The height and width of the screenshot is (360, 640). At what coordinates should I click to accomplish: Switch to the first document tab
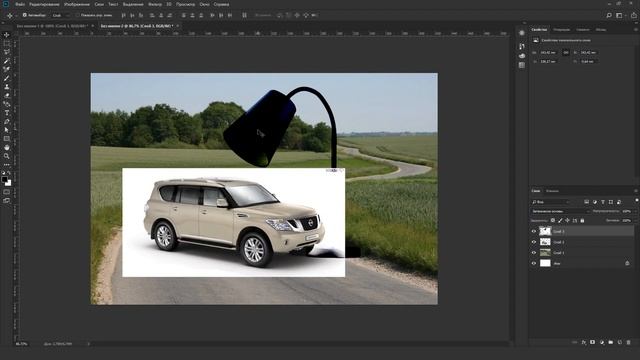(51, 26)
